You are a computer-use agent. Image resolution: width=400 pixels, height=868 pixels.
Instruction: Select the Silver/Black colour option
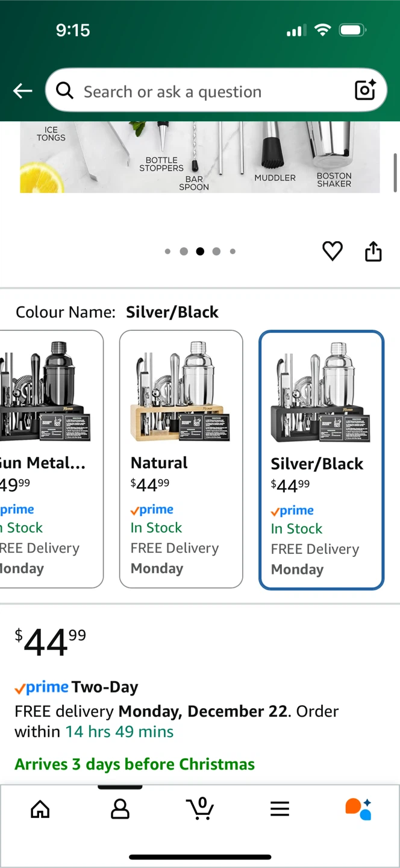321,460
